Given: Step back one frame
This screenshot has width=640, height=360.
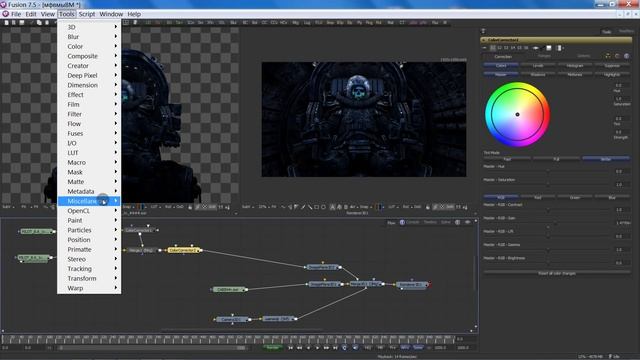Looking at the screenshot, I should [x=300, y=348].
